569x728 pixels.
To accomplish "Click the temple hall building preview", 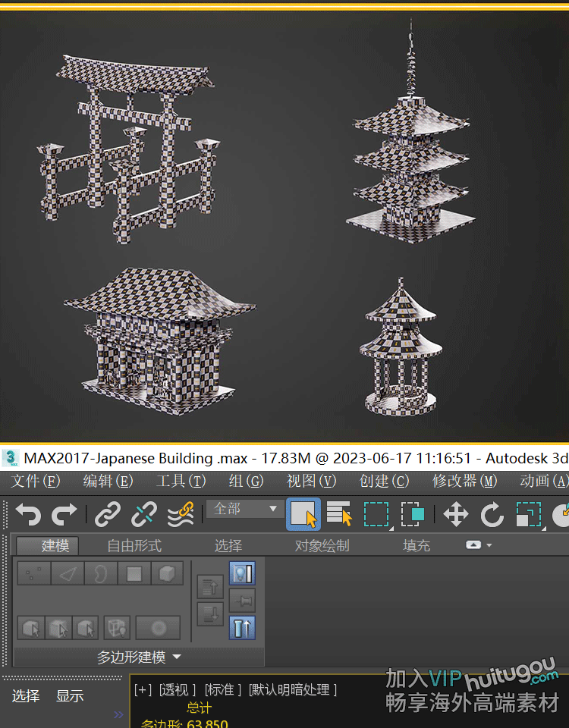I will [159, 340].
